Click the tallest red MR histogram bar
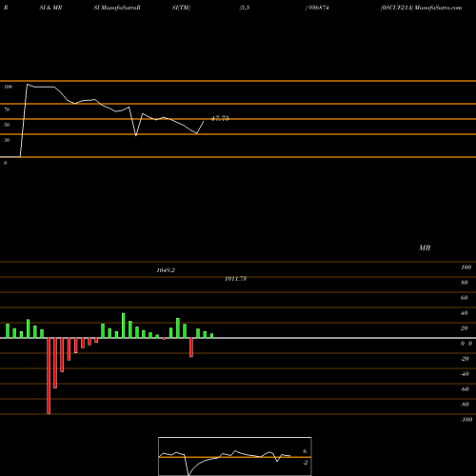 (x=49, y=376)
